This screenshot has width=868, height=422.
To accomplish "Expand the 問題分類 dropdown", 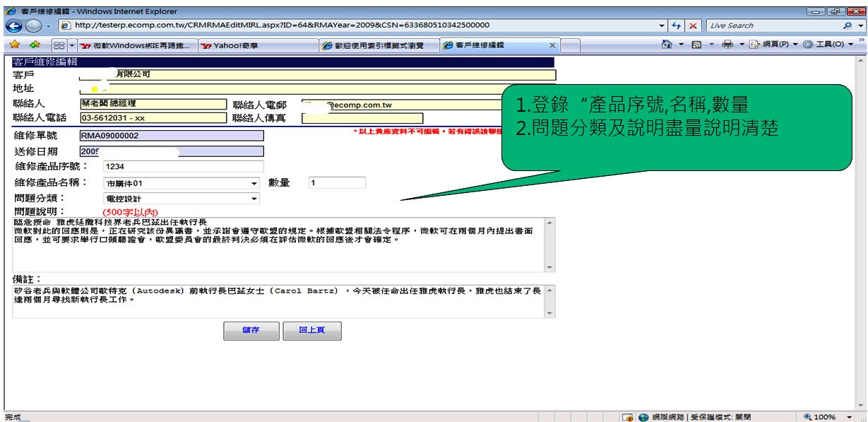I will 254,199.
